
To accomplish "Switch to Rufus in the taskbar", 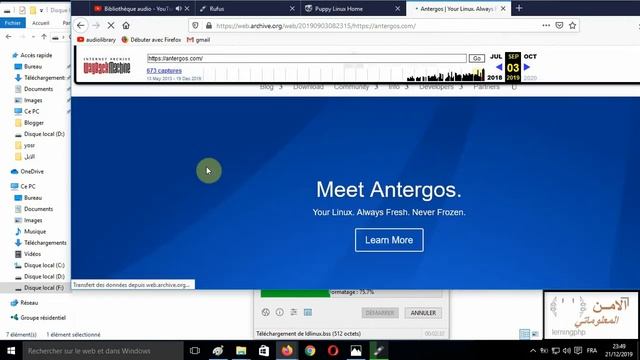I will coord(378,351).
